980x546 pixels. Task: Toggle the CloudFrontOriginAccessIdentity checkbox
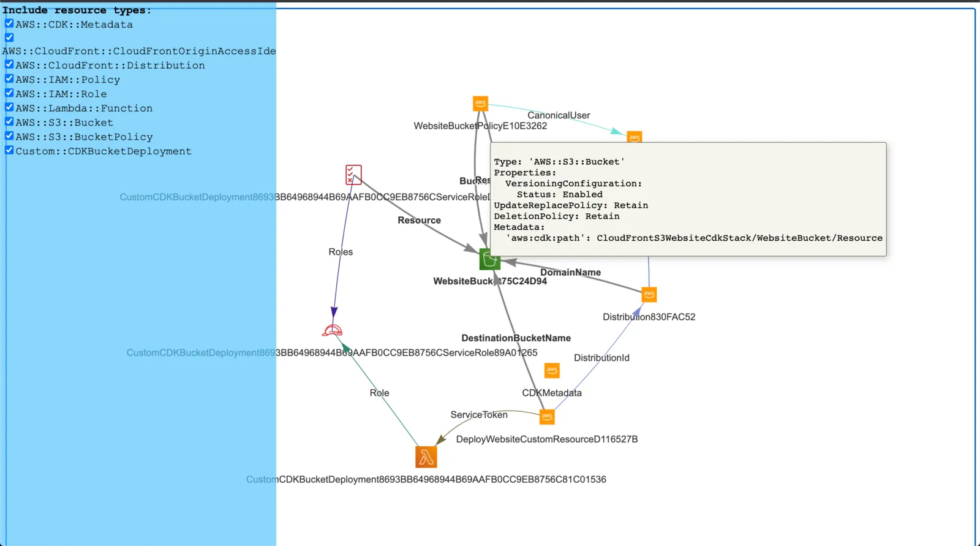[9, 37]
